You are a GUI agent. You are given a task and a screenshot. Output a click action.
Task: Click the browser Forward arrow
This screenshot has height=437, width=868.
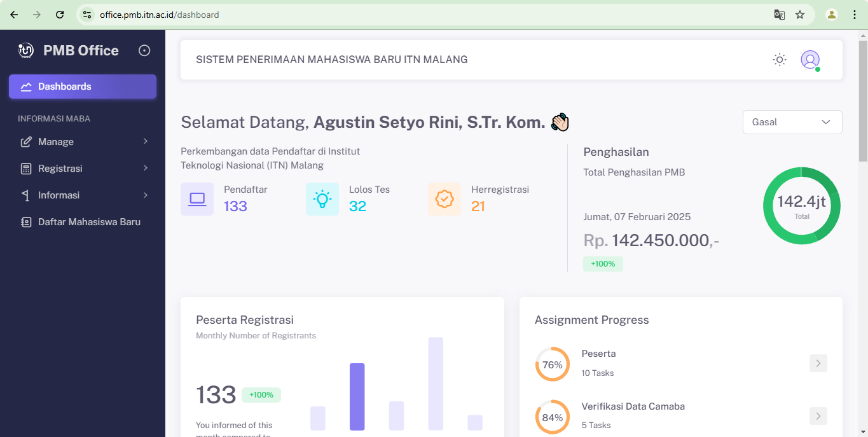(37, 15)
